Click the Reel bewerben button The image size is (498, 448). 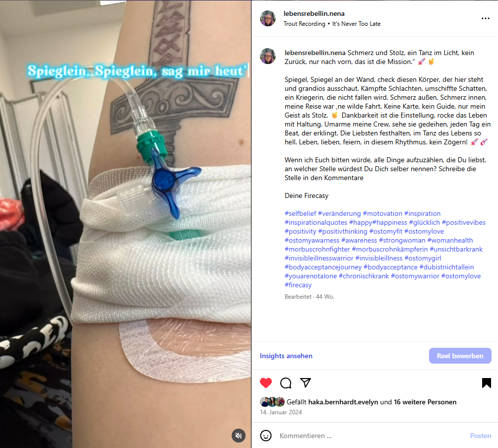pos(460,356)
